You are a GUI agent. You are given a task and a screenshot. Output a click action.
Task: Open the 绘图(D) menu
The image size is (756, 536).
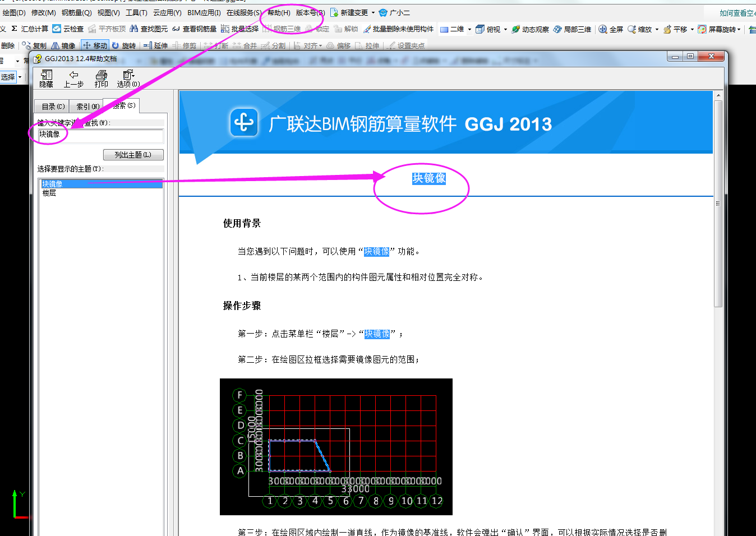pyautogui.click(x=14, y=12)
